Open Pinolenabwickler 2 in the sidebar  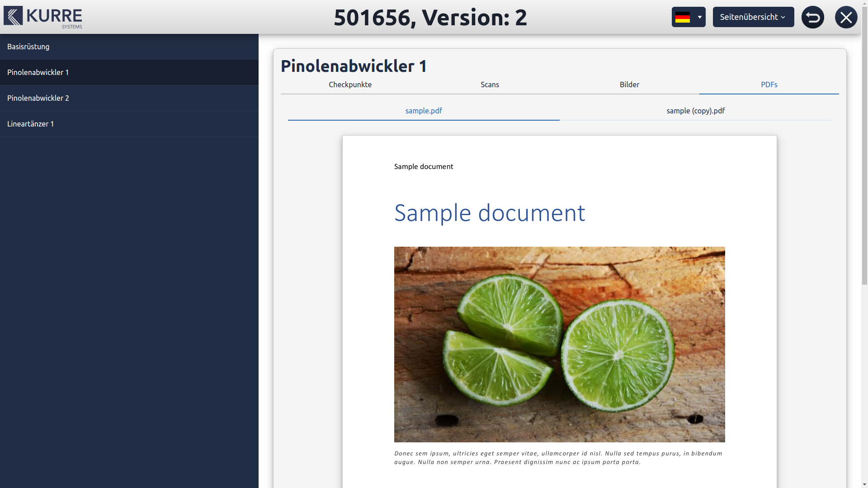click(129, 98)
